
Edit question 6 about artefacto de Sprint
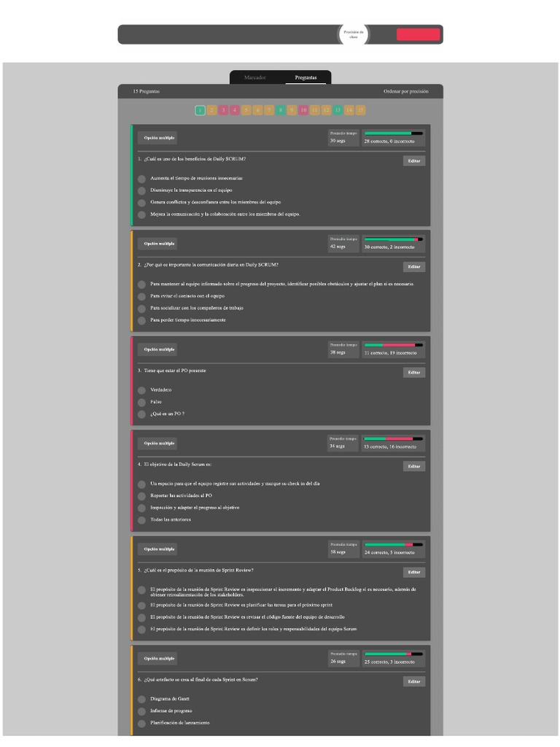click(x=414, y=682)
